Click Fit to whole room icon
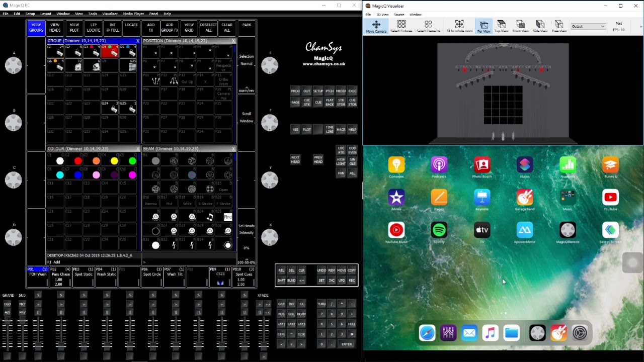644x362 pixels. [459, 27]
